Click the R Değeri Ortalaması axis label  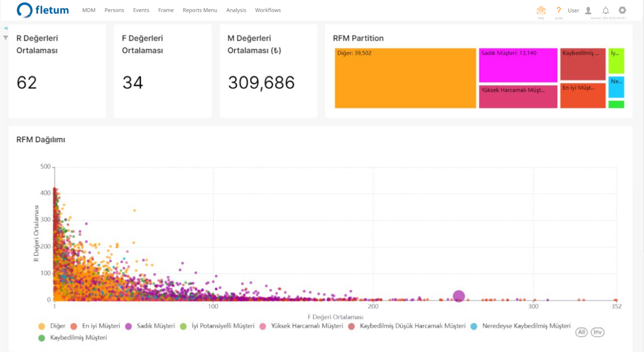pos(36,234)
